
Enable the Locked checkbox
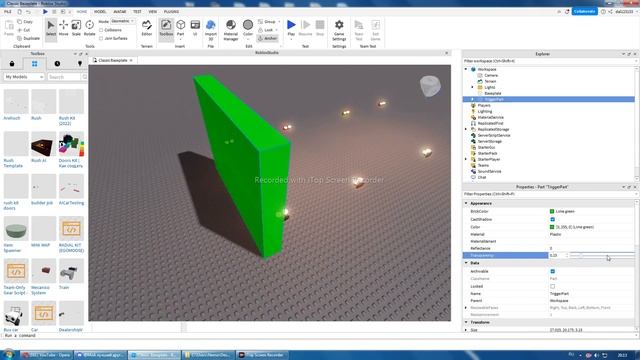[552, 286]
